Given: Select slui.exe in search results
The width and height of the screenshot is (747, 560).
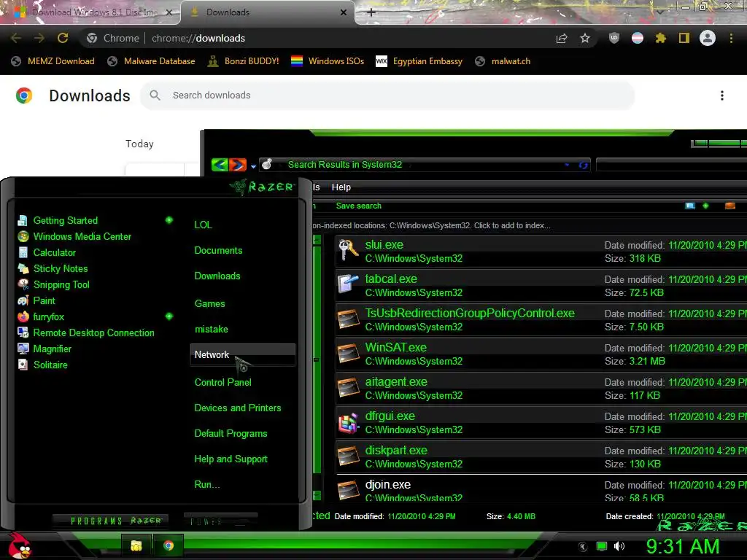Looking at the screenshot, I should tap(541, 252).
